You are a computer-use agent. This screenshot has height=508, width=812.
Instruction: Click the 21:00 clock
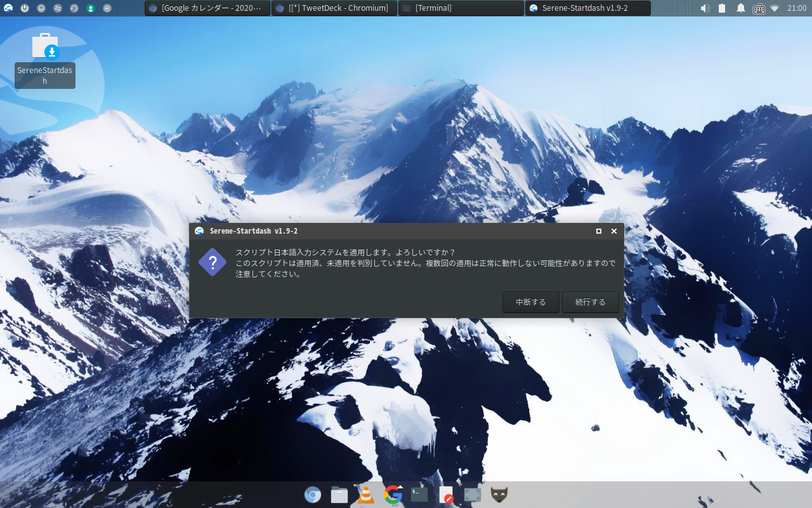(797, 8)
